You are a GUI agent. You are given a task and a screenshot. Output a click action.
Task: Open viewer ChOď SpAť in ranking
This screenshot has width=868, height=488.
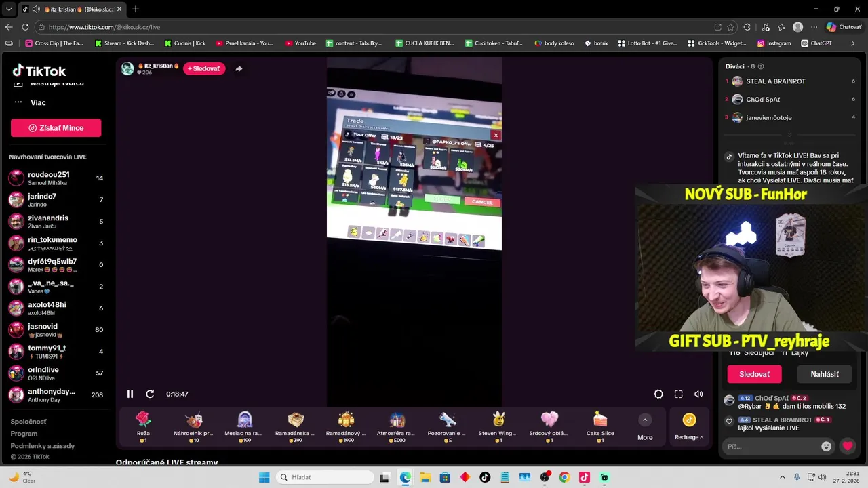pyautogui.click(x=763, y=100)
